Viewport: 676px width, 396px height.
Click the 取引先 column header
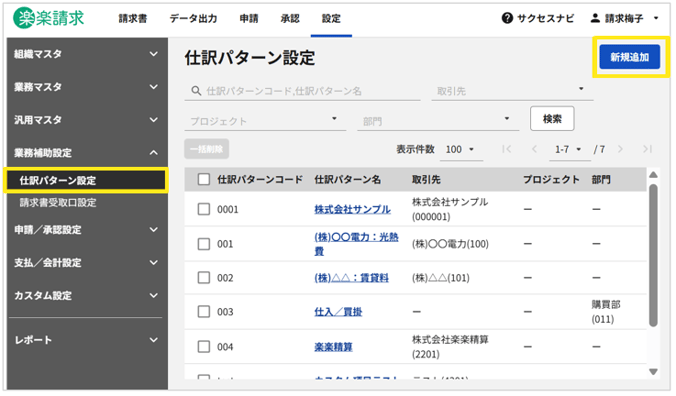tap(426, 179)
